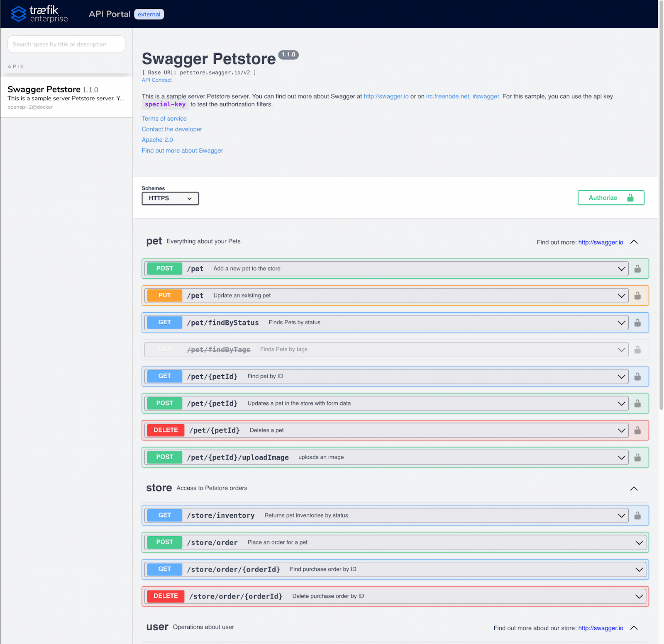Click the /store/inventory endpoint path
Screen dimensions: 664x644
[x=221, y=515]
